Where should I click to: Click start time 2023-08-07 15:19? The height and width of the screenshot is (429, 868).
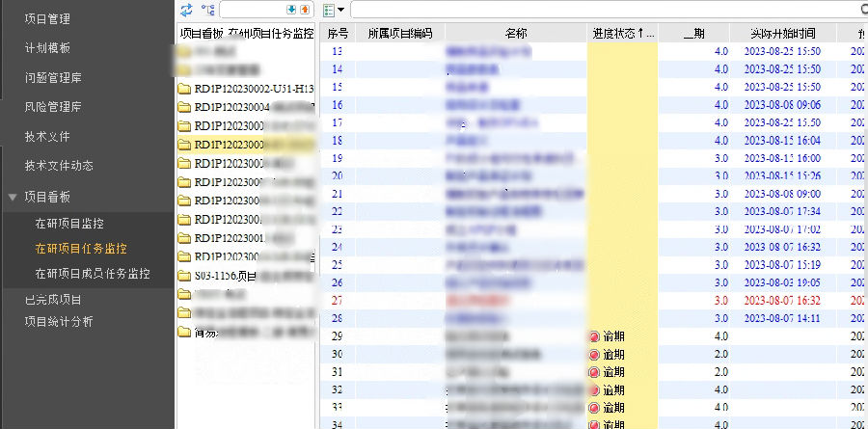pyautogui.click(x=782, y=264)
